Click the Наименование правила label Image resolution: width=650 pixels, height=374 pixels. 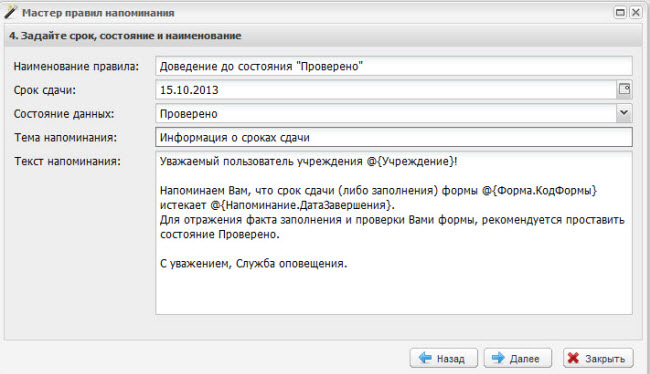click(x=76, y=66)
